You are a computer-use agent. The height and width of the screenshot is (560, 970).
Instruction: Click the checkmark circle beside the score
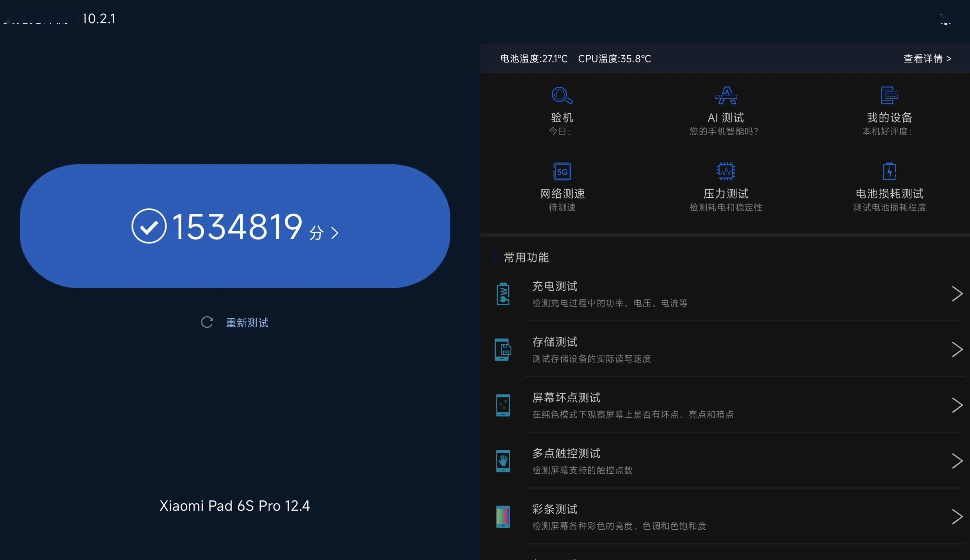pyautogui.click(x=149, y=226)
